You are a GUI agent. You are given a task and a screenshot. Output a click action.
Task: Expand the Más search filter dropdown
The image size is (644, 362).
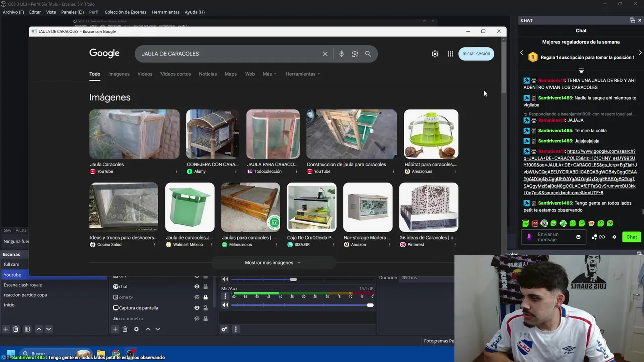[269, 74]
